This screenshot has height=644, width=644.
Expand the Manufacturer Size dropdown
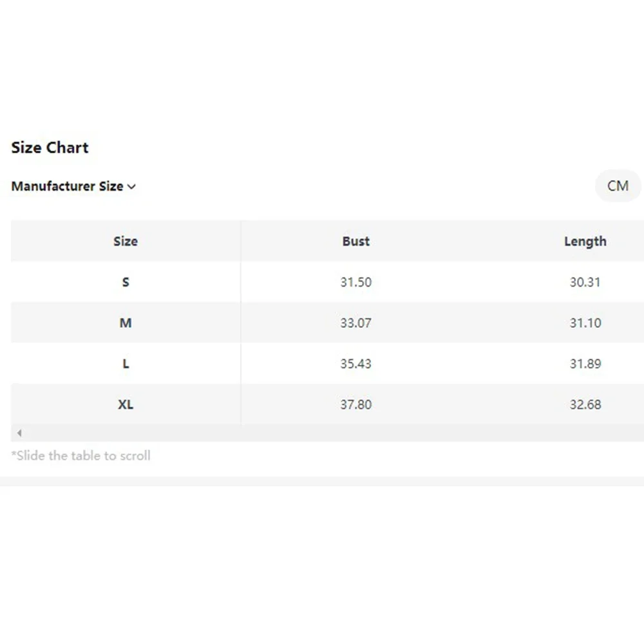pyautogui.click(x=73, y=187)
